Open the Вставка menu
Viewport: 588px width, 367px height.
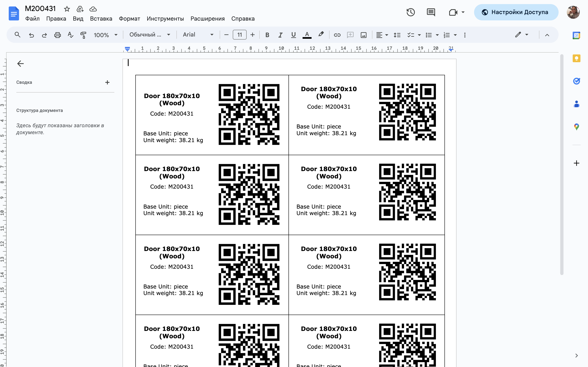tap(101, 19)
